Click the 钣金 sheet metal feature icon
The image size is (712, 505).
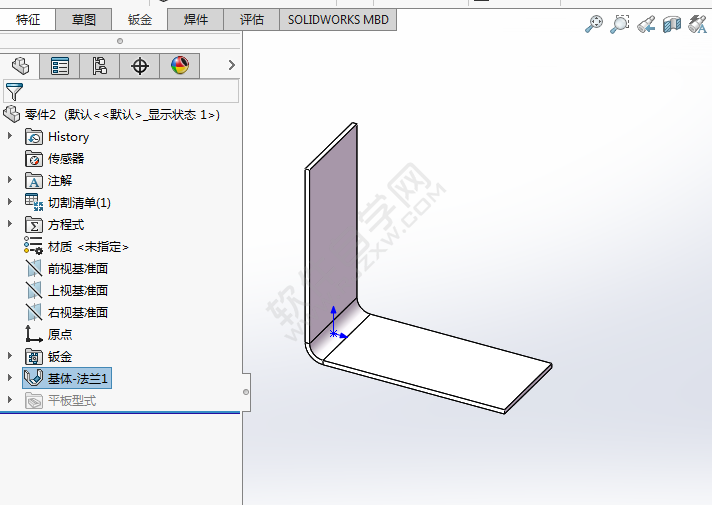(x=34, y=356)
